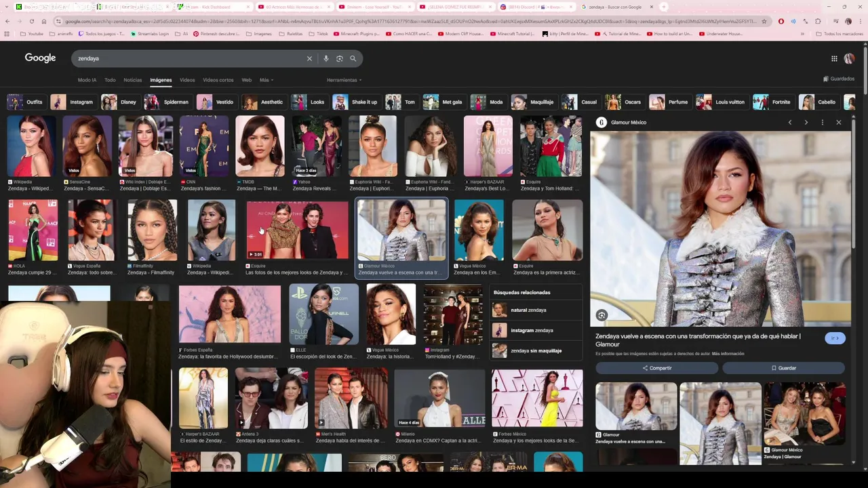
Task: Open Zendaya article title link in preview
Action: coord(698,340)
